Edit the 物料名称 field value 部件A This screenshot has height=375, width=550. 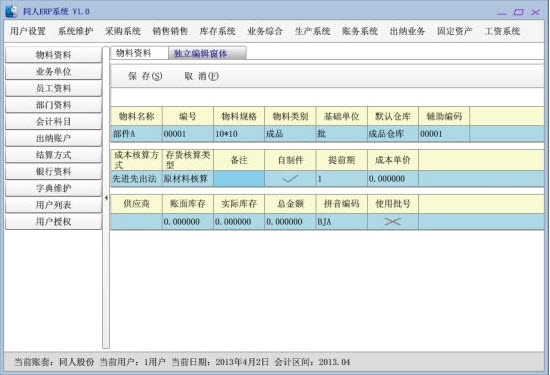pos(136,134)
